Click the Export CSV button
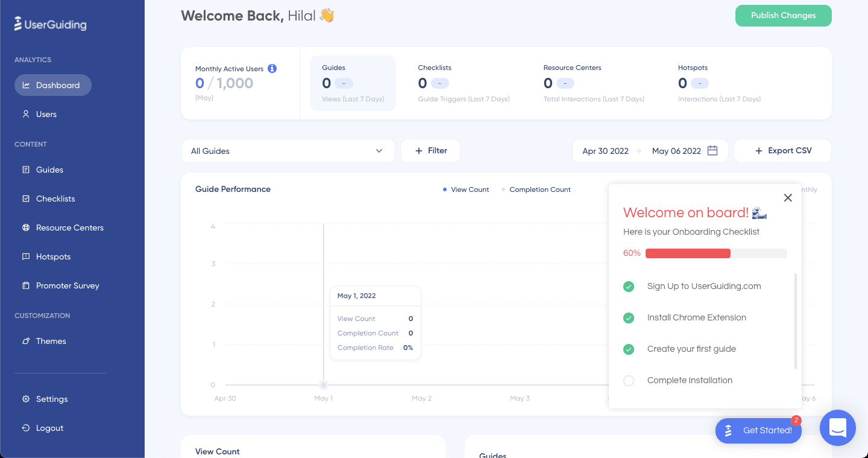 pos(782,151)
